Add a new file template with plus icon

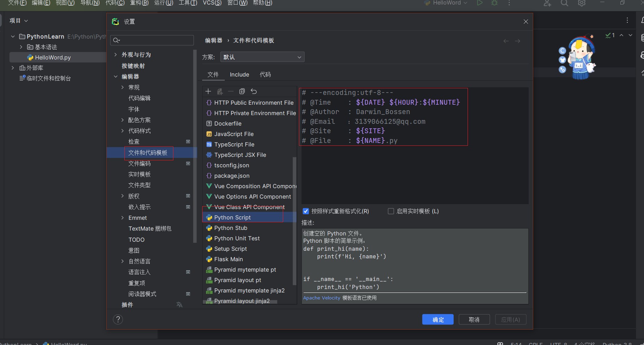click(208, 91)
